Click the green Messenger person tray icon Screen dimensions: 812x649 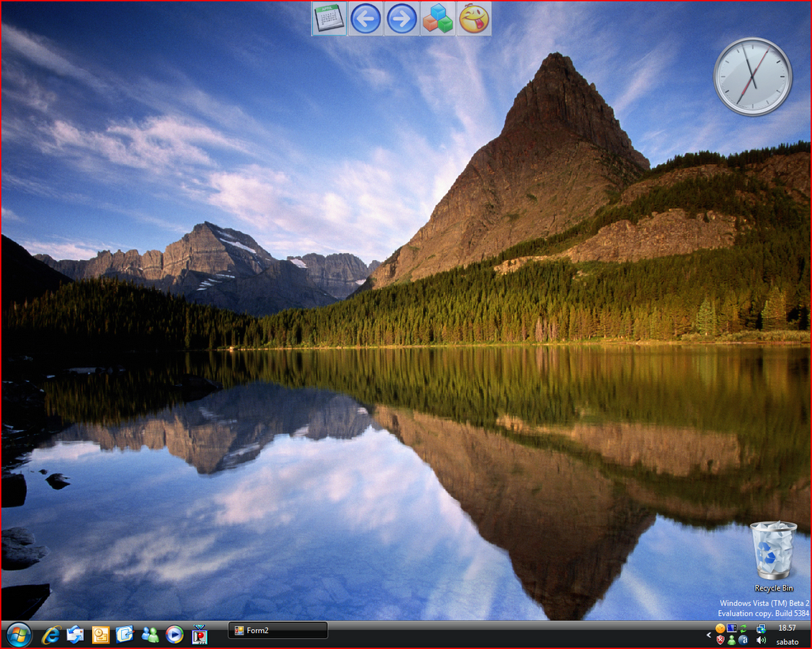[x=732, y=641]
